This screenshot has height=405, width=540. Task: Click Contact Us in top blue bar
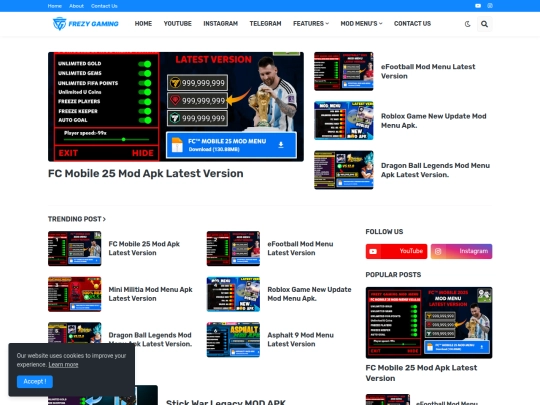104,6
